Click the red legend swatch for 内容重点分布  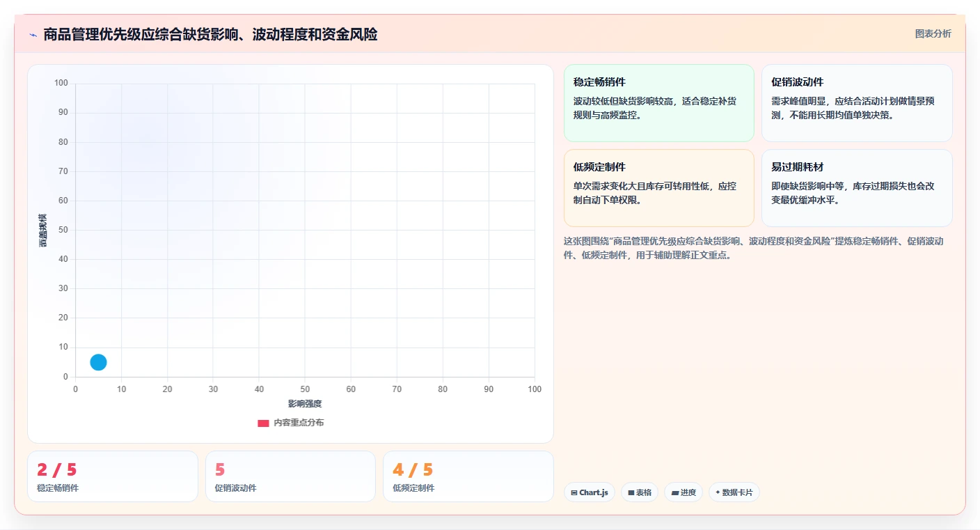click(263, 423)
